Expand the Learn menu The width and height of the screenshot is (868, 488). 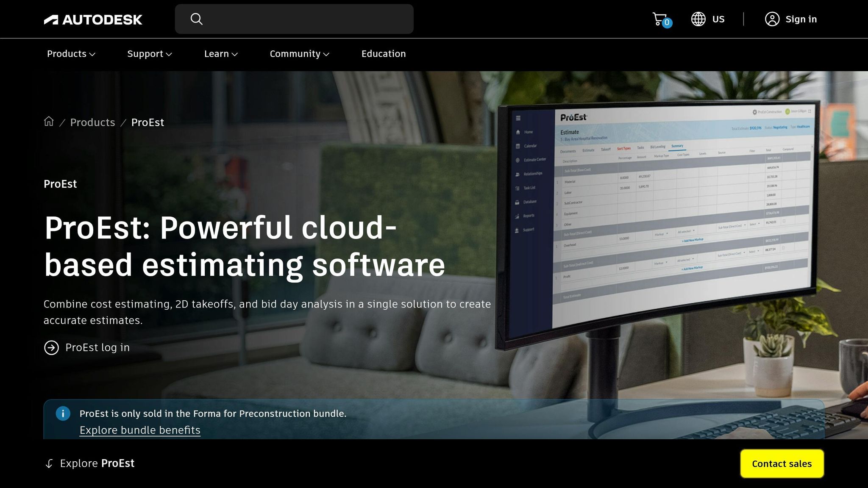[221, 54]
